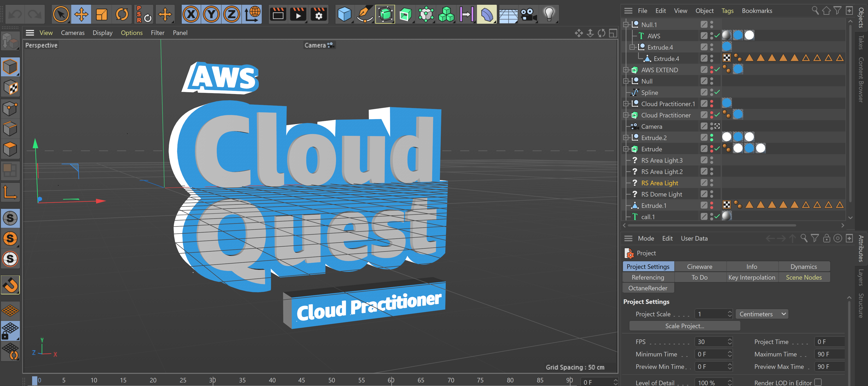The height and width of the screenshot is (386, 868).
Task: Expand the Extrude.2 node
Action: click(x=626, y=138)
